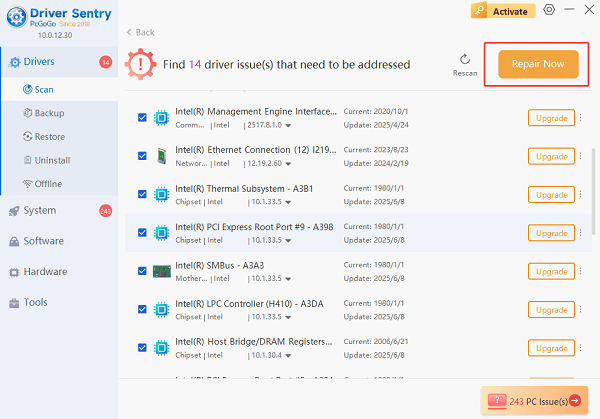
Task: Switch to the Hardware sidebar section
Action: coord(45,271)
